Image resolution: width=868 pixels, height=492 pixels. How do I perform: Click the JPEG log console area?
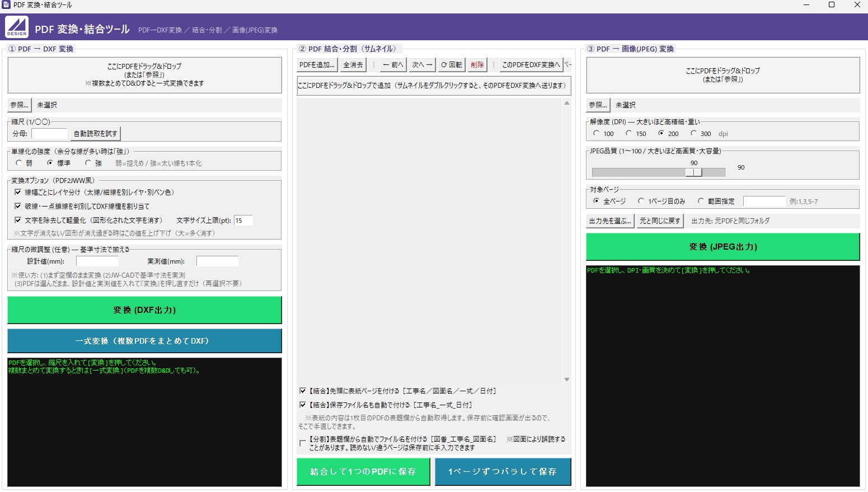[x=722, y=376]
